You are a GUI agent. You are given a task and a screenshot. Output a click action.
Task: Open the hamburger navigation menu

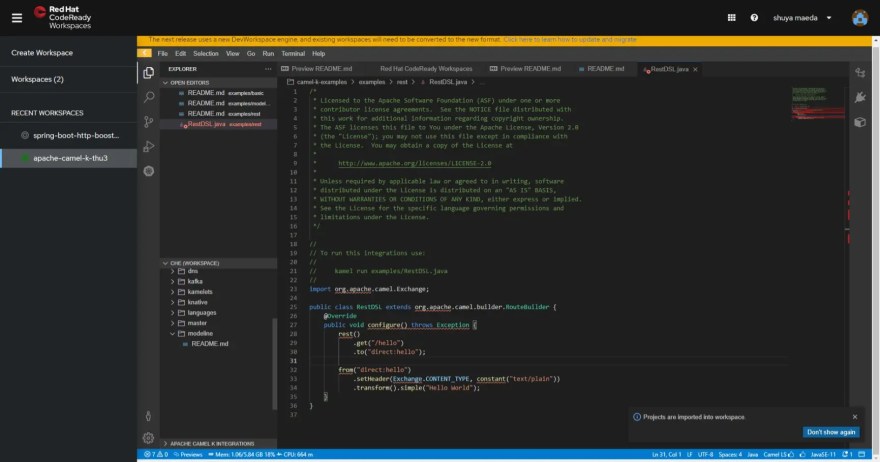click(17, 18)
